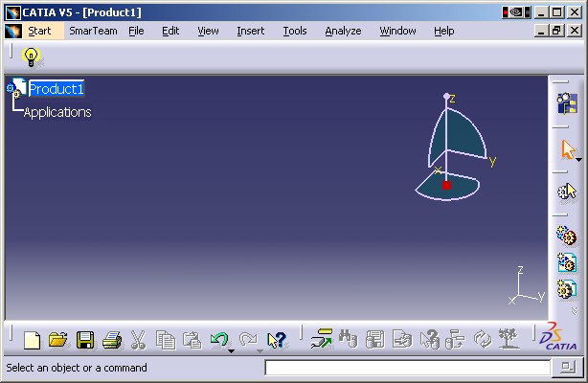The image size is (588, 383).
Task: Click the Product1 product icon in the tree
Action: [x=16, y=88]
